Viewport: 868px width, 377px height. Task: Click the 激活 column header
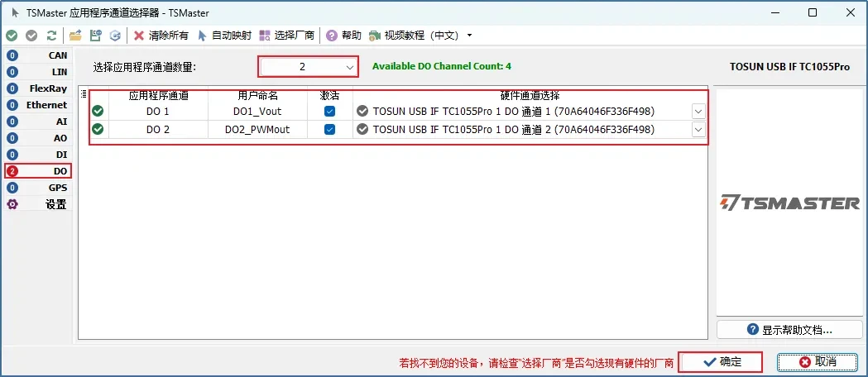pyautogui.click(x=330, y=96)
